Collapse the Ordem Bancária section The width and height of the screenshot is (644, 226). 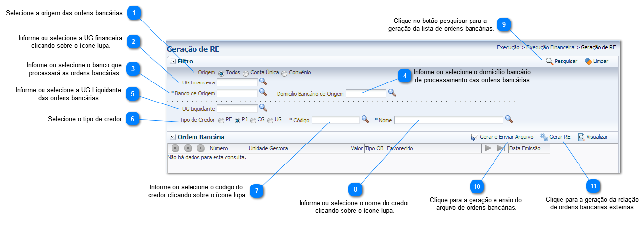pos(172,138)
